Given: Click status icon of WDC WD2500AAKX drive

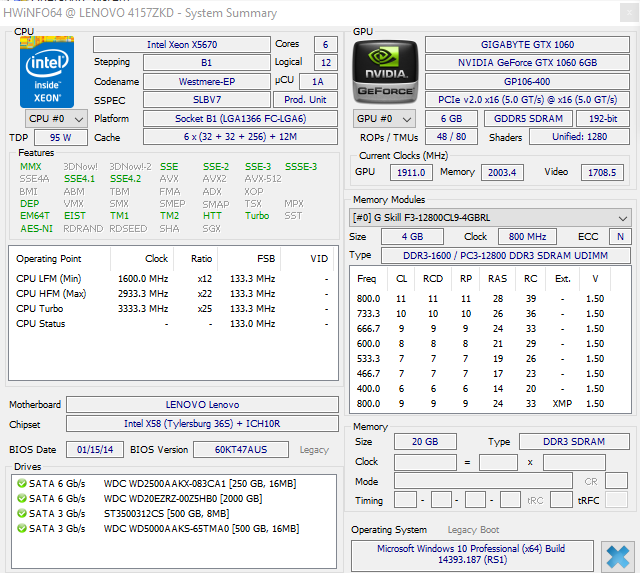Looking at the screenshot, I should tap(20, 483).
